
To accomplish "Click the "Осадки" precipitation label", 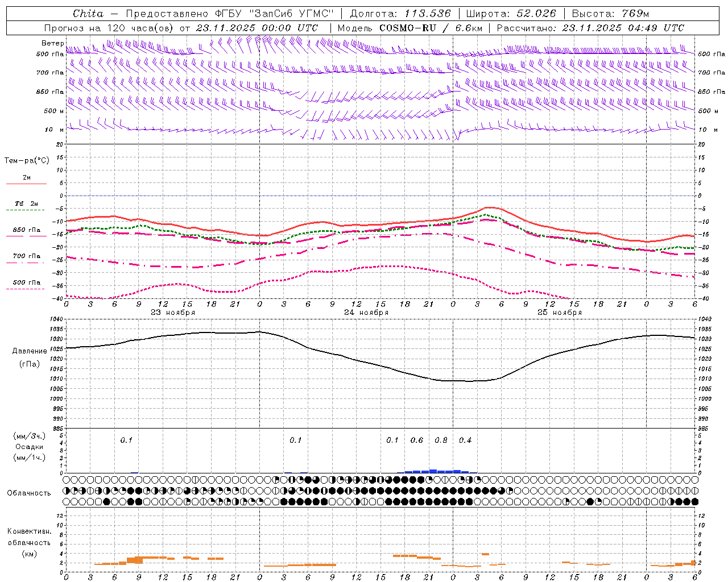I will (x=29, y=447).
